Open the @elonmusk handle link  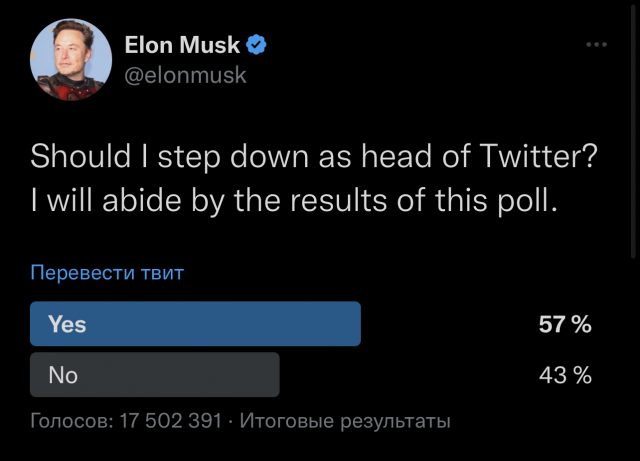click(185, 75)
